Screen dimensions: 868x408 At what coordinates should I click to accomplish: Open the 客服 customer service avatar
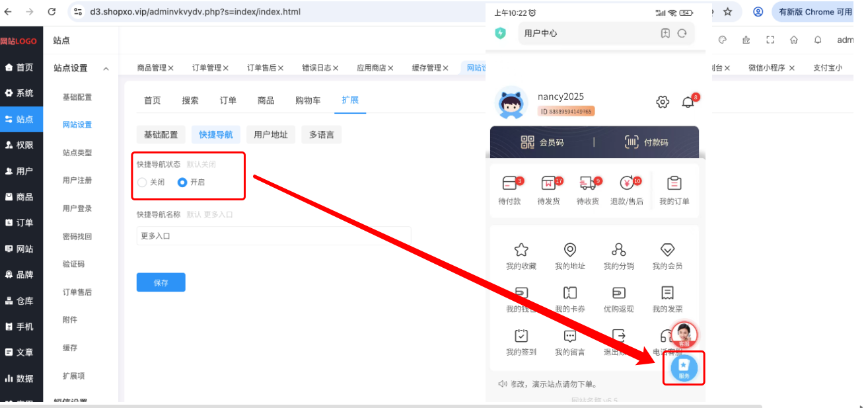(684, 335)
